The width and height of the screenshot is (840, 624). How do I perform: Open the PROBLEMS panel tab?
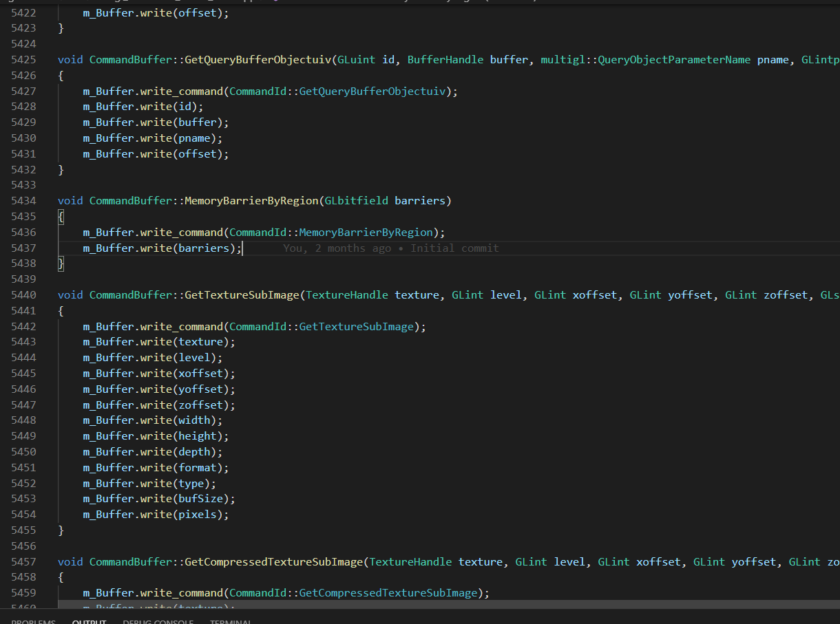tap(33, 621)
